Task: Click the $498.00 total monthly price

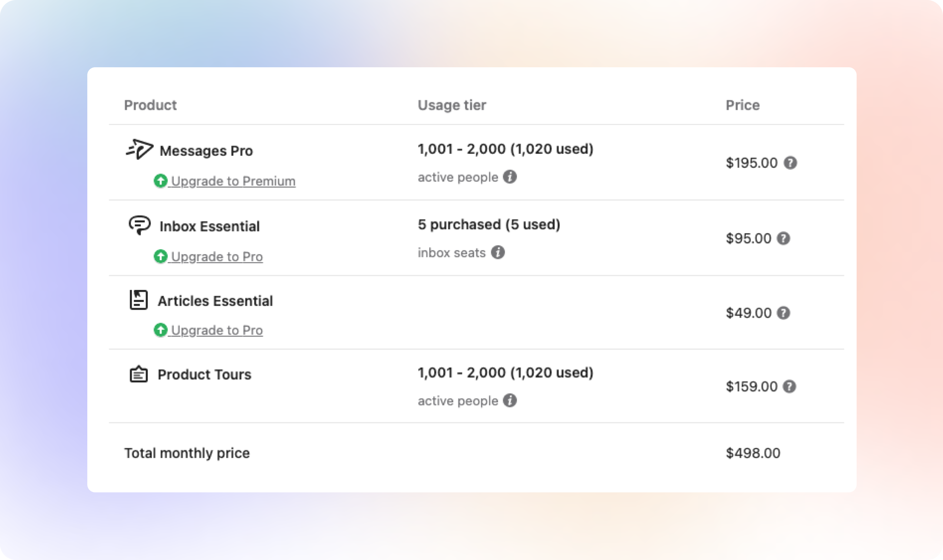Action: tap(753, 453)
